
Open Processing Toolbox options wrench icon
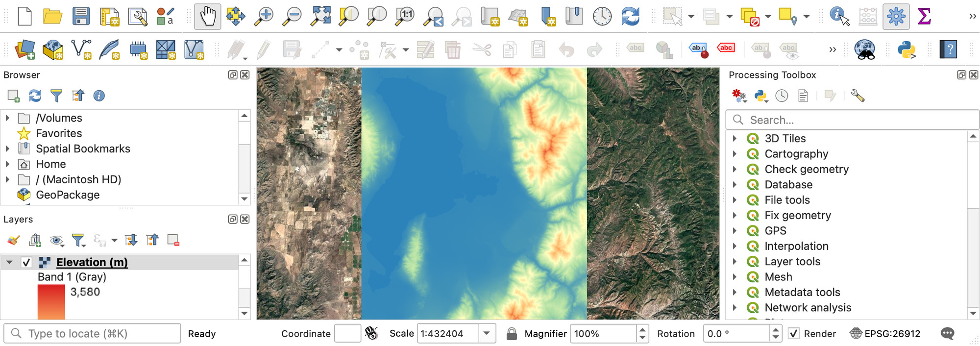[857, 96]
